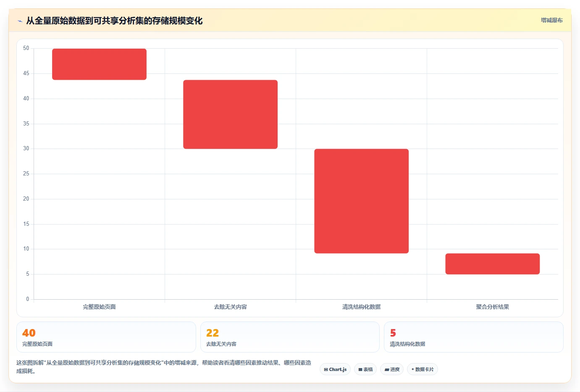Click the 进度 tag

(392, 369)
